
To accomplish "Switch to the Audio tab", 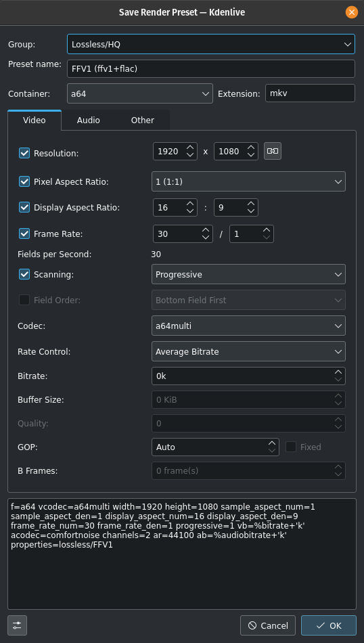I will (x=88, y=120).
